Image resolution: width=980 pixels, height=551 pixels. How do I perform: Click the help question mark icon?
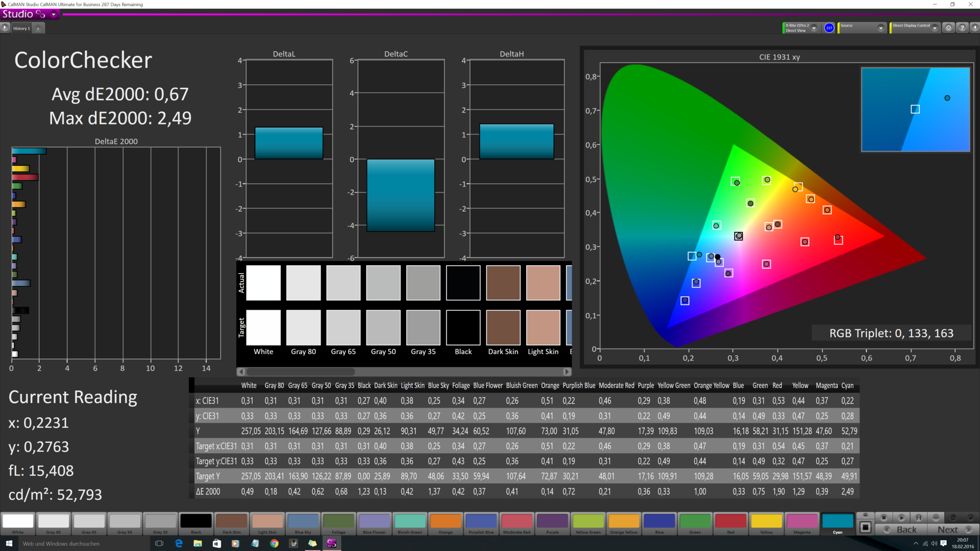[962, 28]
